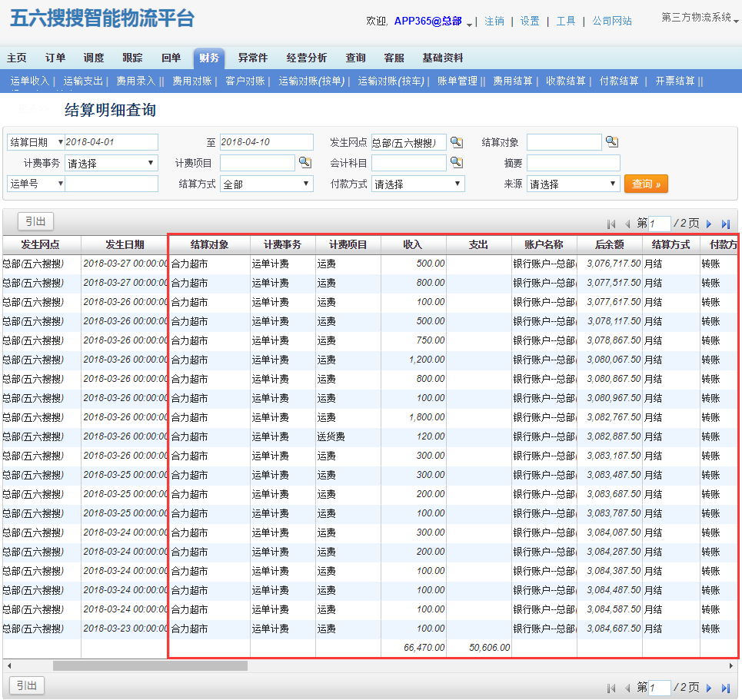The height and width of the screenshot is (700, 742).
Task: Open 运输支出 submenu item
Action: point(83,81)
